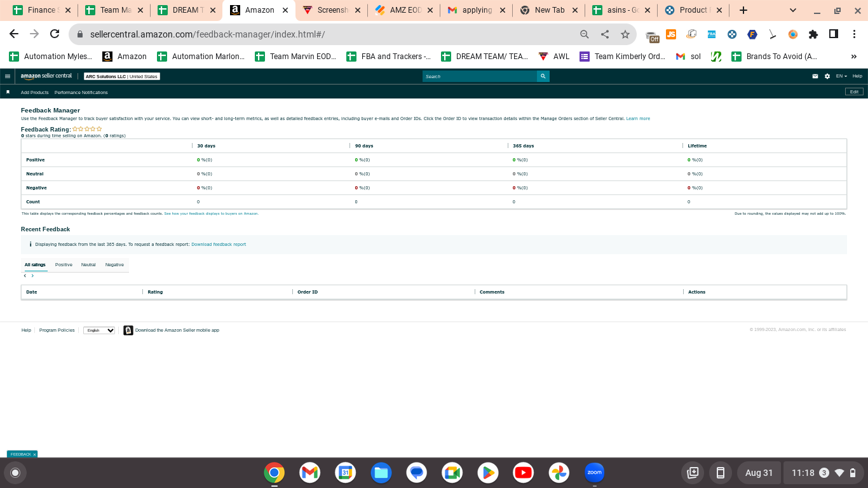Click the Amazon Seller app icon in footer

(128, 330)
